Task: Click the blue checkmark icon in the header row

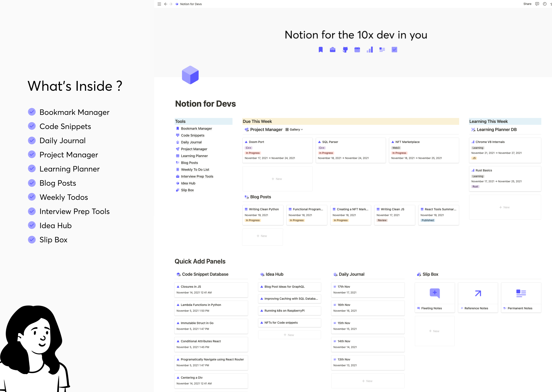Action: click(x=394, y=50)
